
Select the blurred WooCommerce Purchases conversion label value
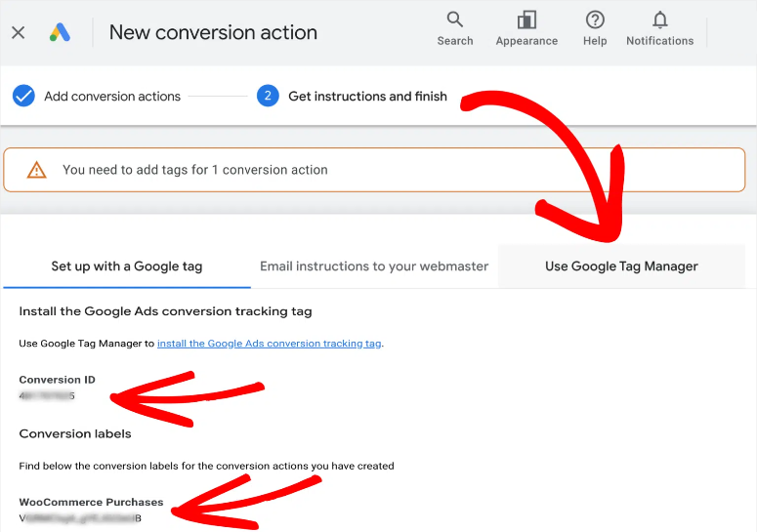(80, 518)
